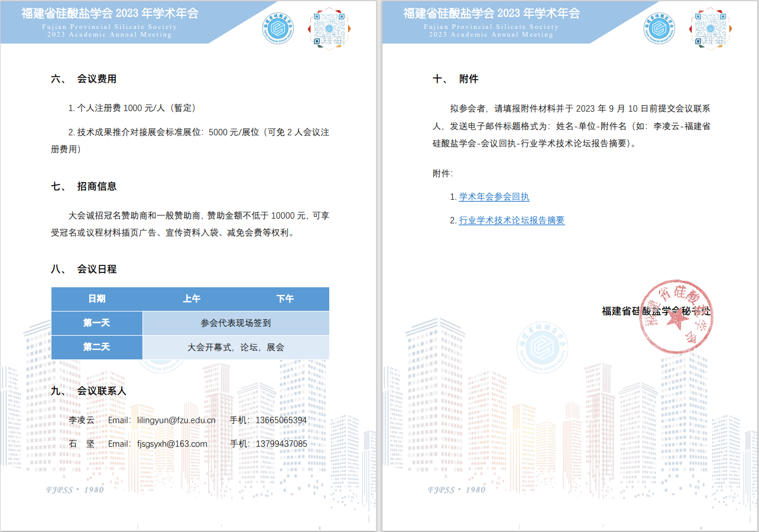759x532 pixels.
Task: Select the 第一天 table row cell
Action: [x=97, y=323]
